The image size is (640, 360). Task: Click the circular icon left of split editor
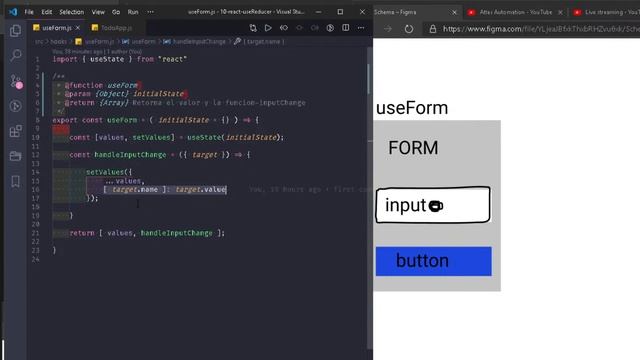(330, 28)
